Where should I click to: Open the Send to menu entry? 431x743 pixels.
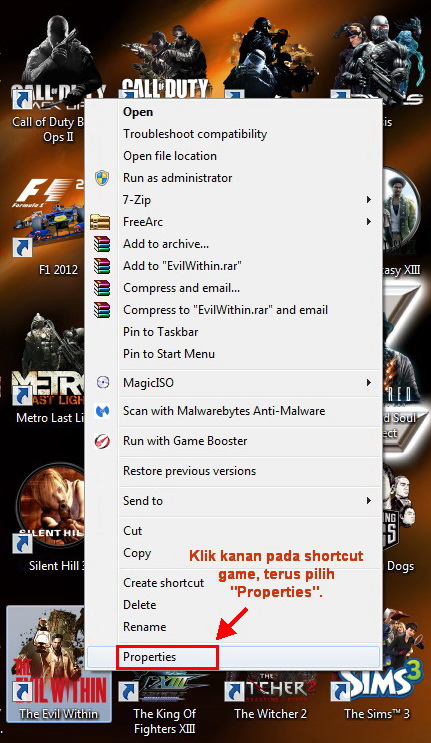(x=233, y=500)
